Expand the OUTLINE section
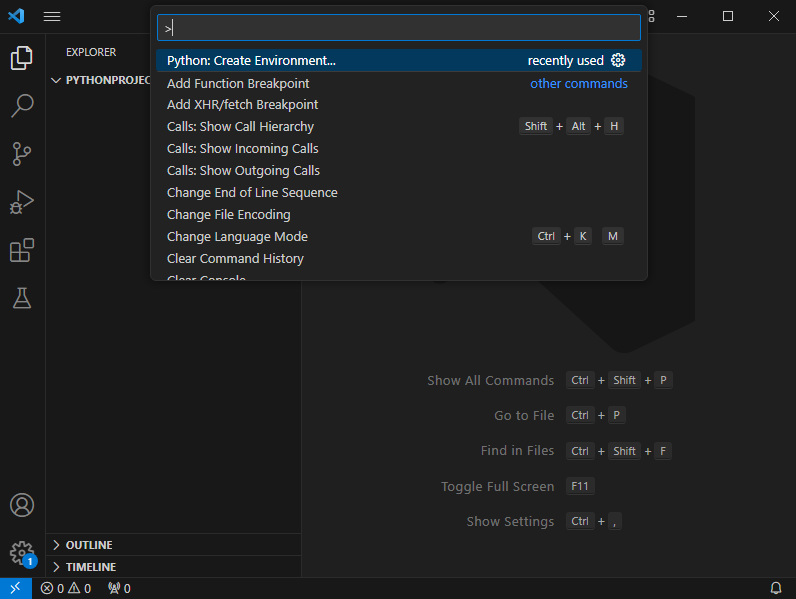Image resolution: width=796 pixels, height=599 pixels. coord(89,545)
